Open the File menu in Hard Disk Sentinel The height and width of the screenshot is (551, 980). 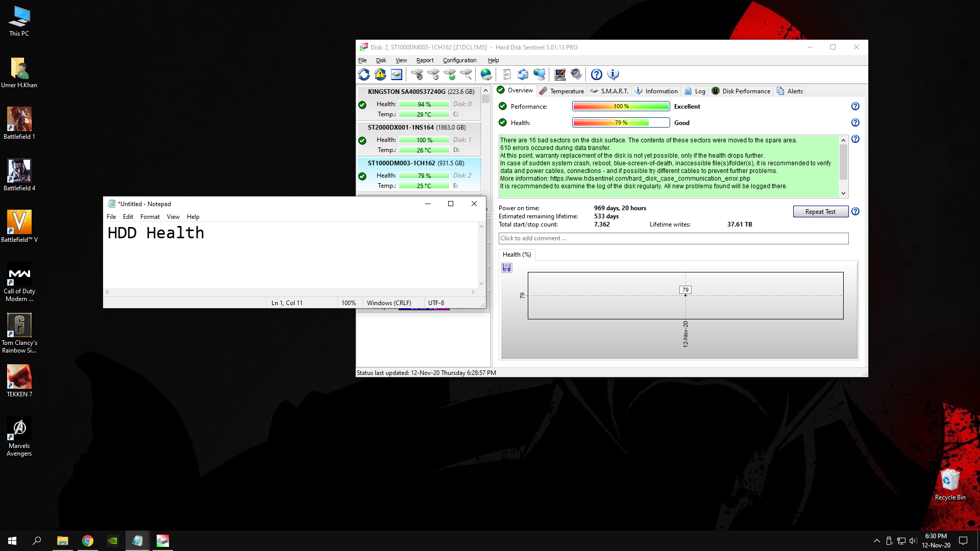tap(362, 60)
